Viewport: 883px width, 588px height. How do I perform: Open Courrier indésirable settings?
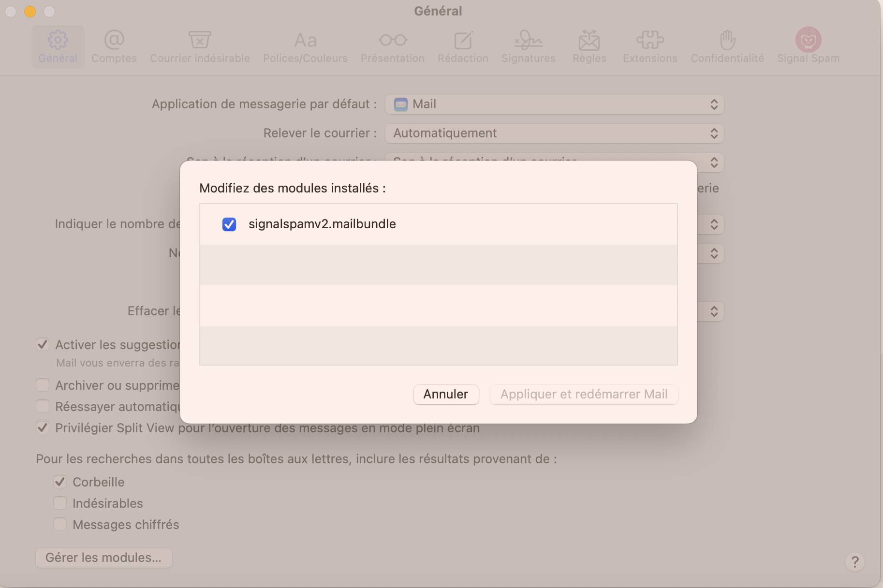200,47
